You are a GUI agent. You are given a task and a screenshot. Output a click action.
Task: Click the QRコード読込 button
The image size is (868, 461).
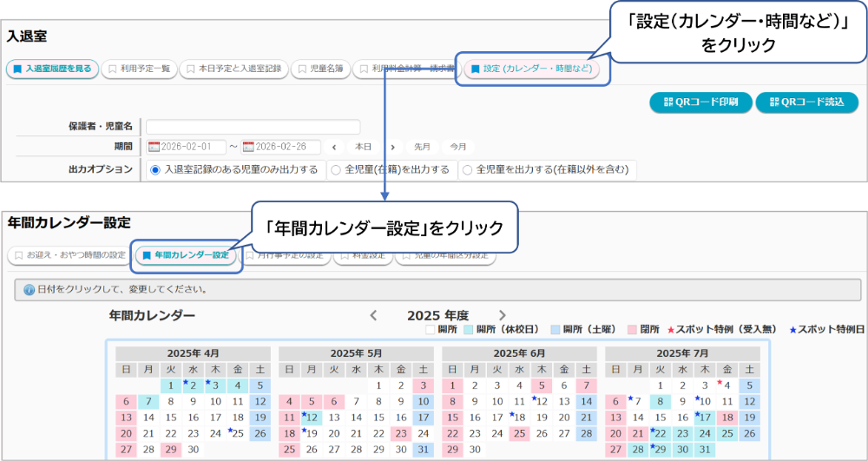[806, 102]
